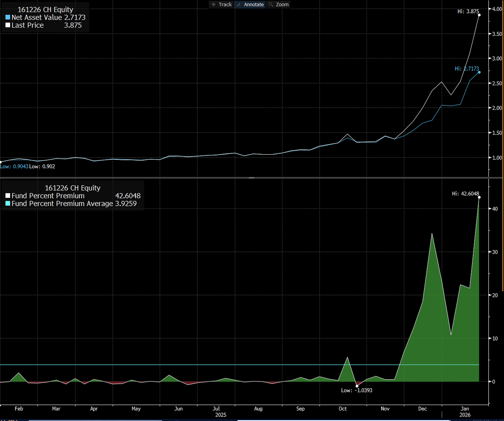Click the 0 premium axis tick
Screen dimensions: 504x421
point(494,382)
